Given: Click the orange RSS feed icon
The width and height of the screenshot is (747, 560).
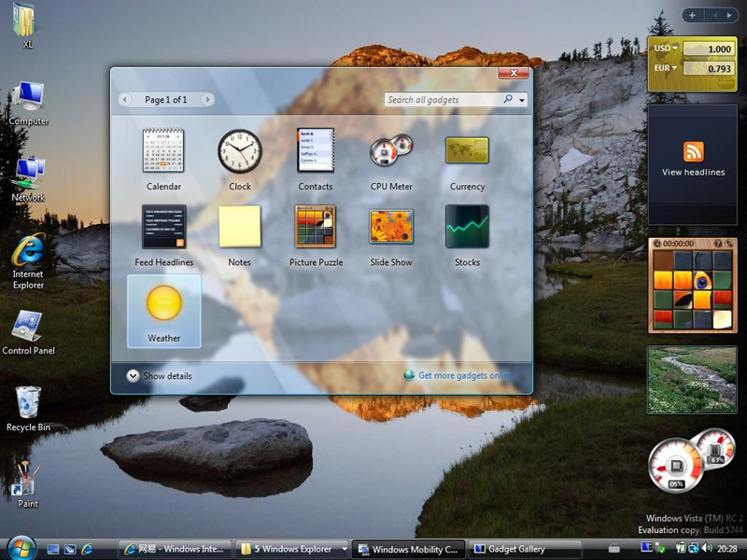Looking at the screenshot, I should [x=693, y=152].
